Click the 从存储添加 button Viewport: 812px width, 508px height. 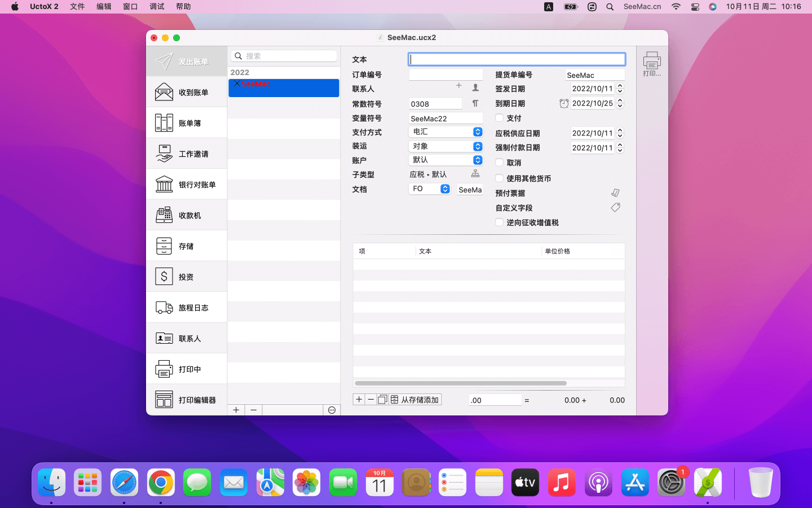point(415,400)
